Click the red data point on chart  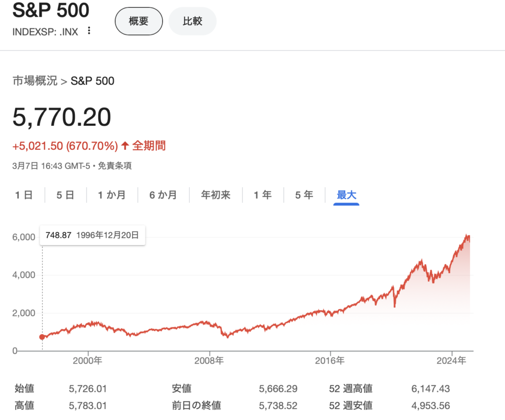click(x=42, y=337)
